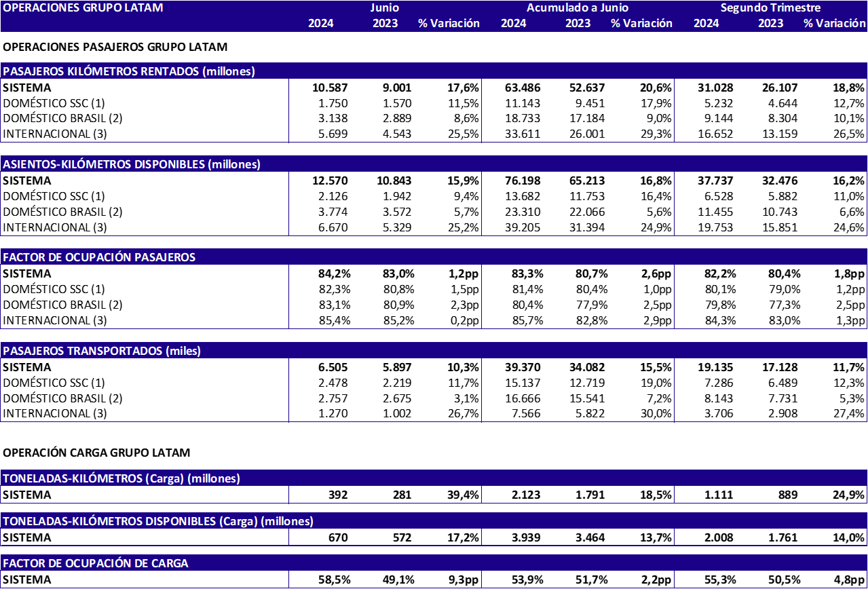Click 2023 under Segundo Trimestre
868x589 pixels.
coord(771,23)
